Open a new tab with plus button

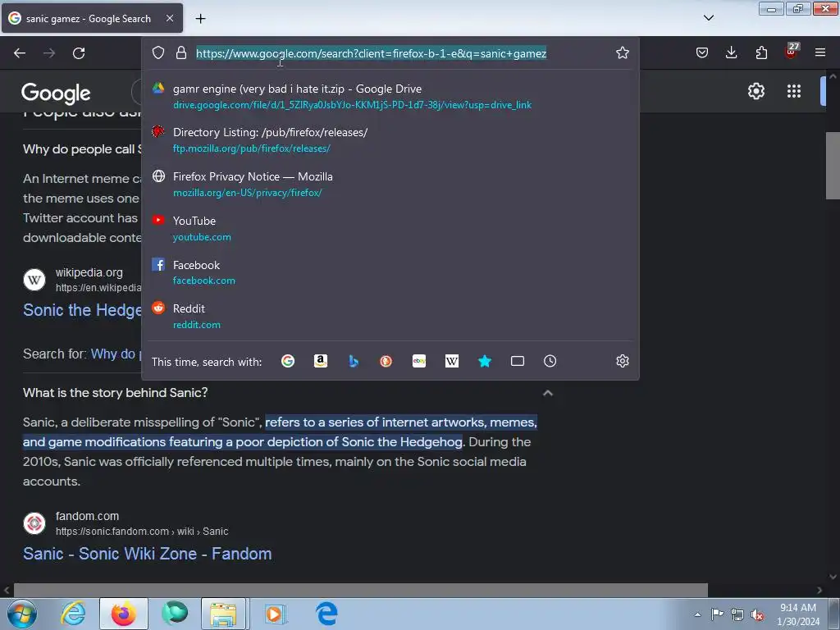200,19
